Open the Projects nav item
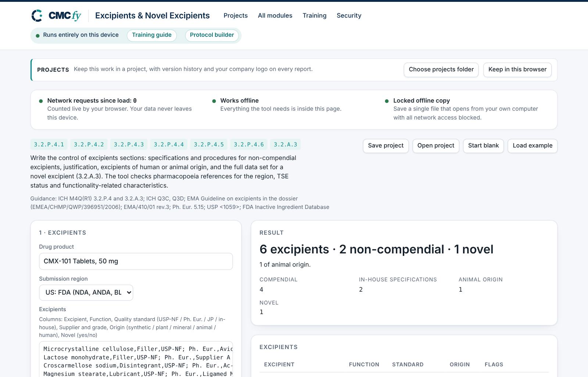Image resolution: width=588 pixels, height=377 pixels. (236, 15)
